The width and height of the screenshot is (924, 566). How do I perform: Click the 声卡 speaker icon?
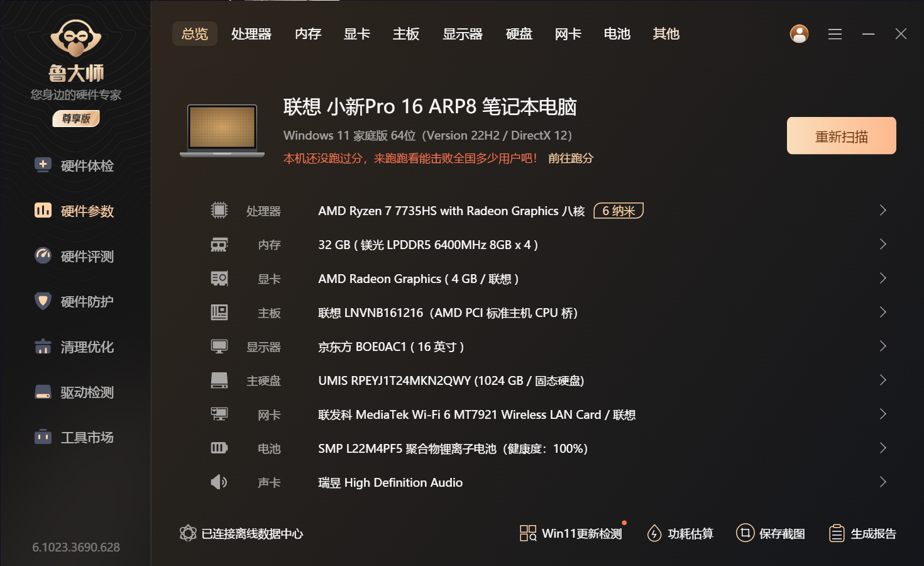219,482
